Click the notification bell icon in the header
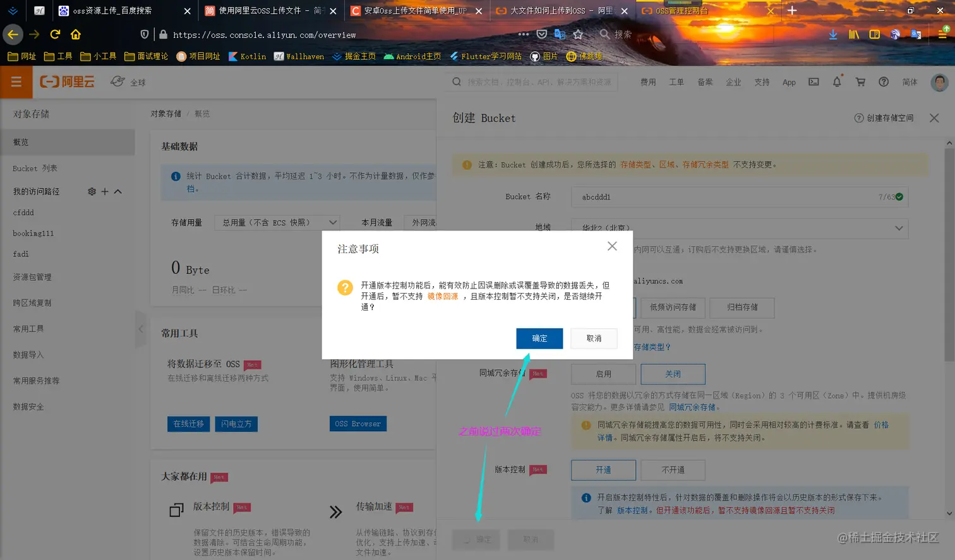Image resolution: width=955 pixels, height=560 pixels. coord(836,81)
